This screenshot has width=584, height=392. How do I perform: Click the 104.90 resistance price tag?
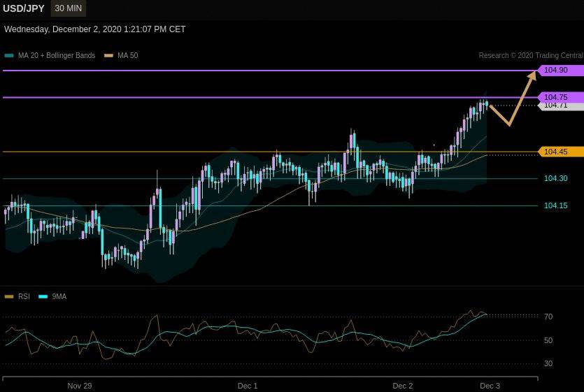(x=561, y=70)
